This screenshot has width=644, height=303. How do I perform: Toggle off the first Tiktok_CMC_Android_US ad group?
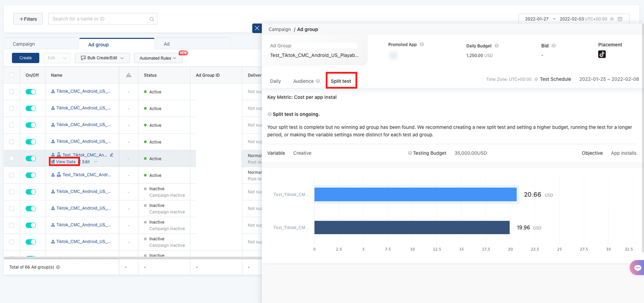click(31, 92)
